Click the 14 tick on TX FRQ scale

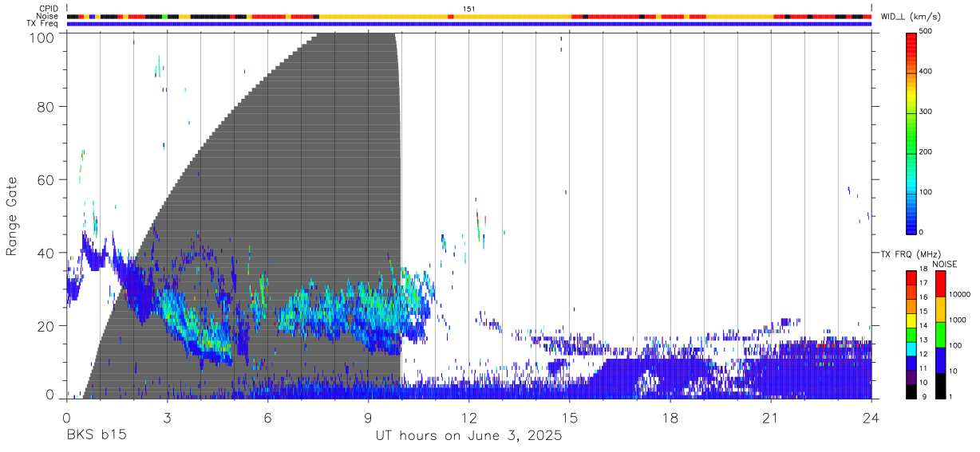[923, 325]
